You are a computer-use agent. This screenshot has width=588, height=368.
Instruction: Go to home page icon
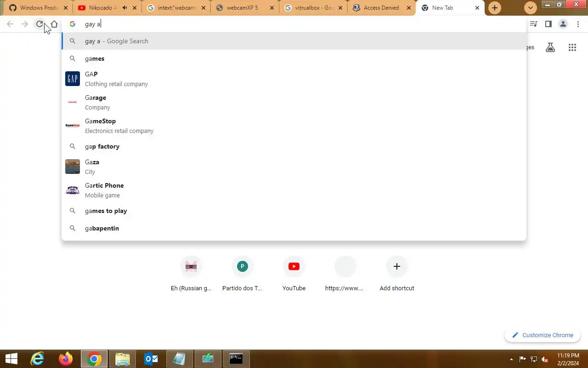pos(54,24)
